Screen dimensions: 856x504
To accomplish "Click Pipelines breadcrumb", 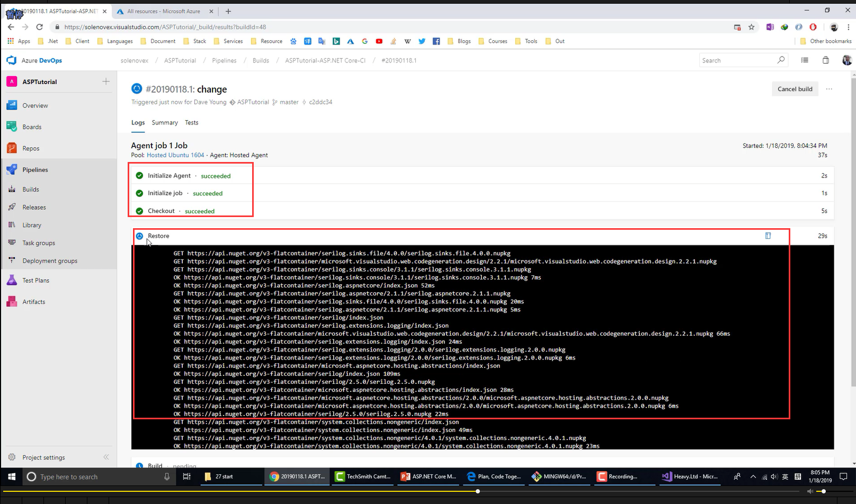I will click(x=224, y=60).
